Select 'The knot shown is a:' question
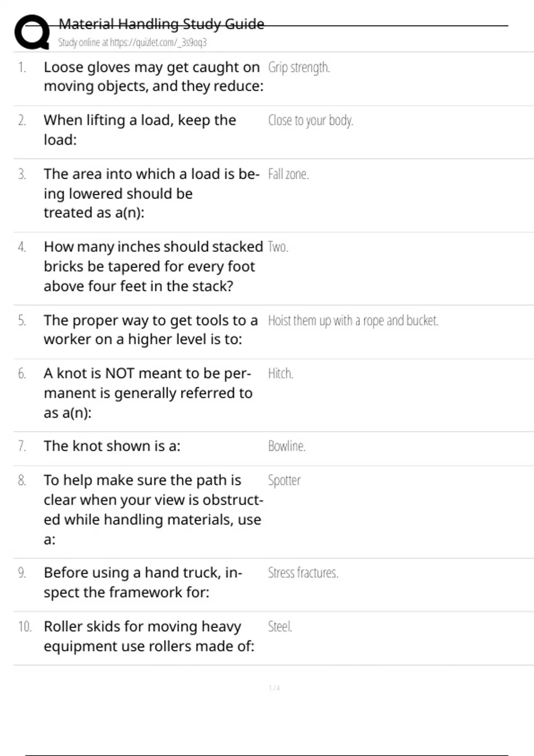Viewport: 534px width, 756px height. click(x=112, y=446)
